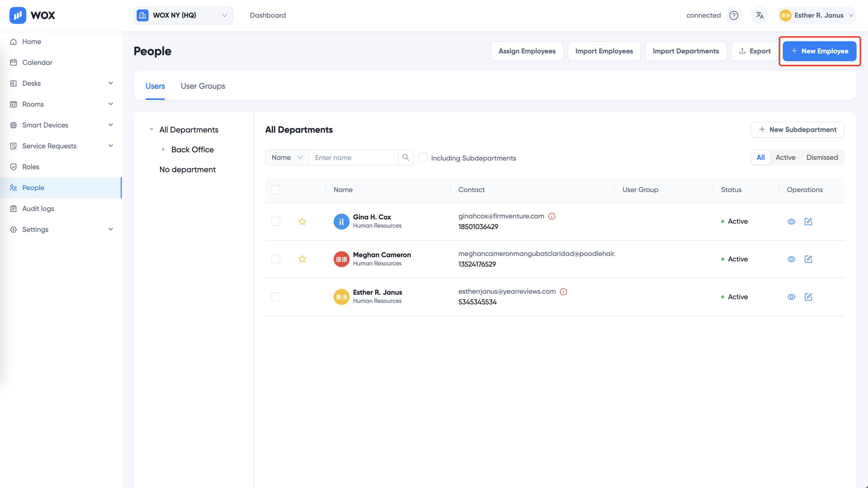Select Gina H. Cox's row checkbox
Screen dimensions: 868x488
pos(276,221)
